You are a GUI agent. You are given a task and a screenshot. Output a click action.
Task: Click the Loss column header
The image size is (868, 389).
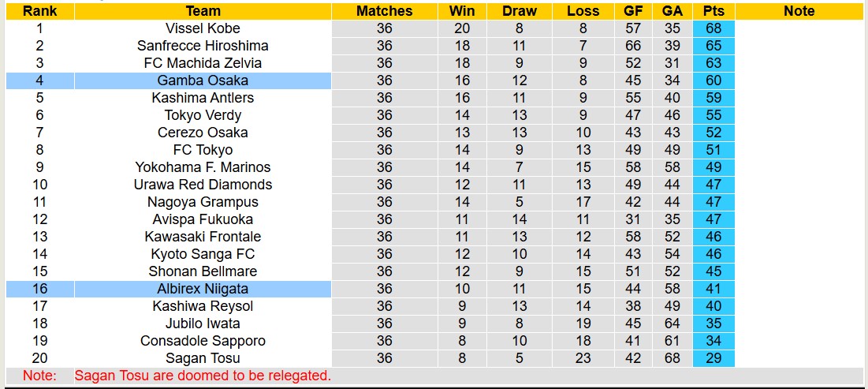[583, 11]
